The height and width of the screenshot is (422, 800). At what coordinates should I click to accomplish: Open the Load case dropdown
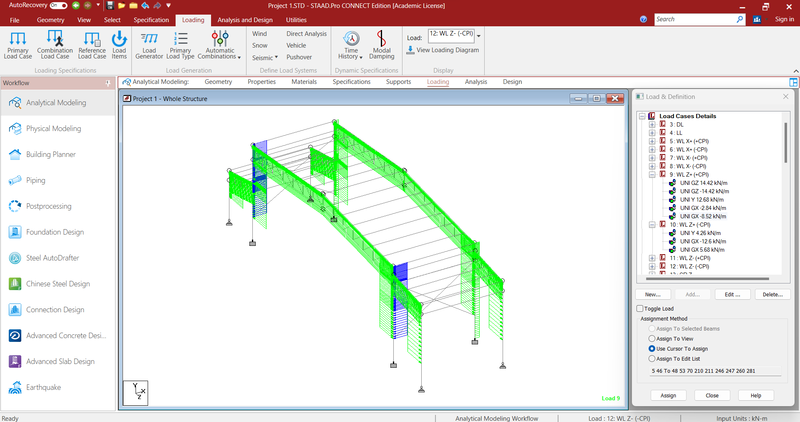(479, 36)
